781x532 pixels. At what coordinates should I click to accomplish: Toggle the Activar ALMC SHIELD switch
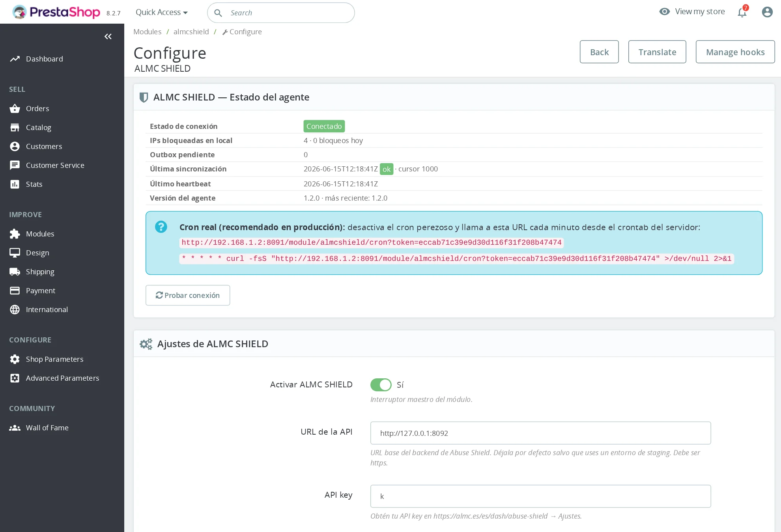tap(381, 385)
